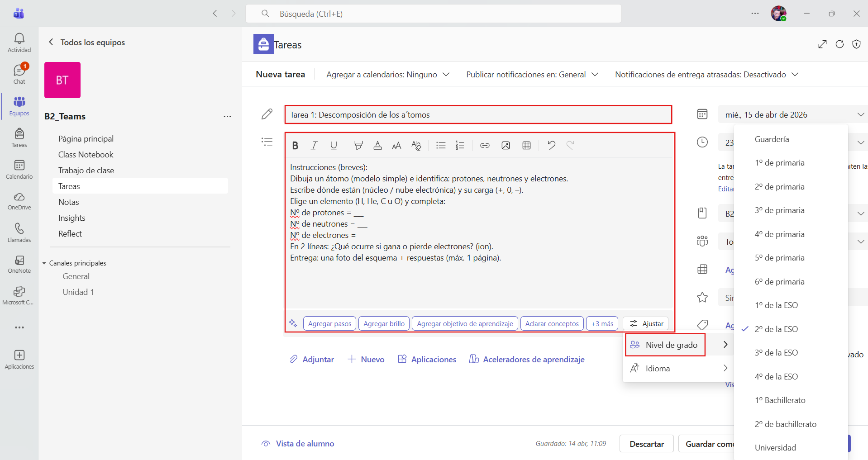Open the Ajustar settings button
Screen dimensions: 868x460
(x=646, y=323)
